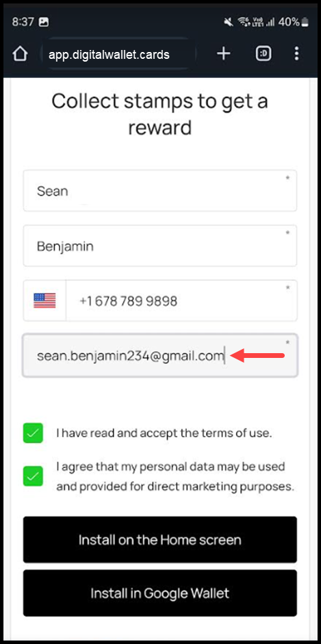Click the Install on the Home screen button

(x=159, y=539)
